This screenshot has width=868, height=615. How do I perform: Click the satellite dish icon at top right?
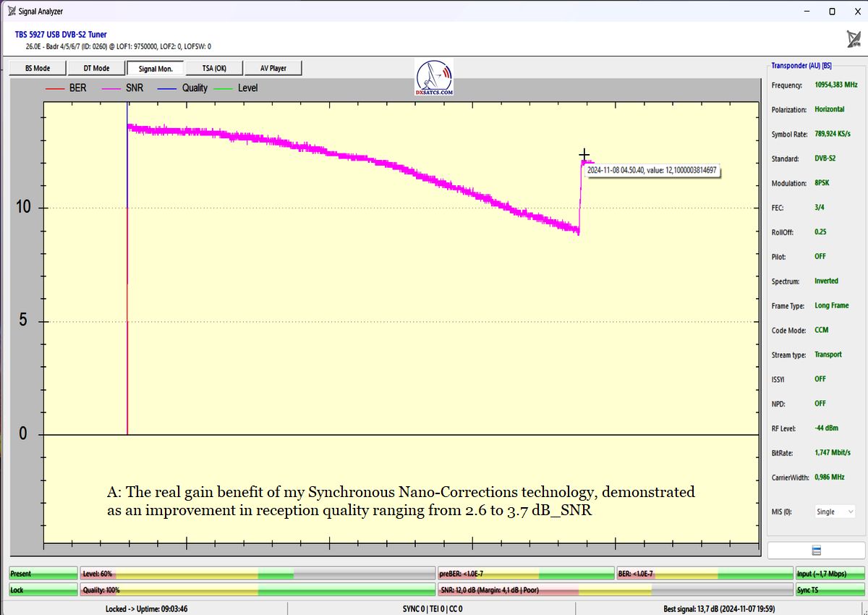coord(854,38)
